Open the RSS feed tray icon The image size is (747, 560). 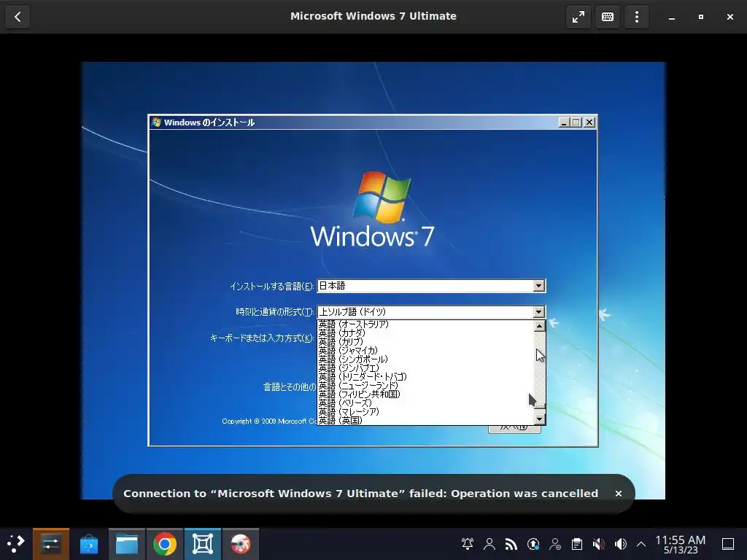point(511,544)
